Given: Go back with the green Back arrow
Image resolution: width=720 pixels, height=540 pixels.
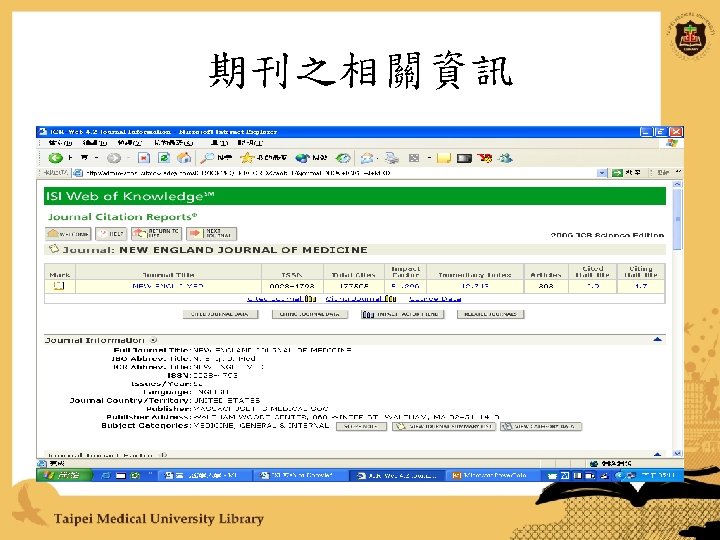Looking at the screenshot, I should 56,158.
